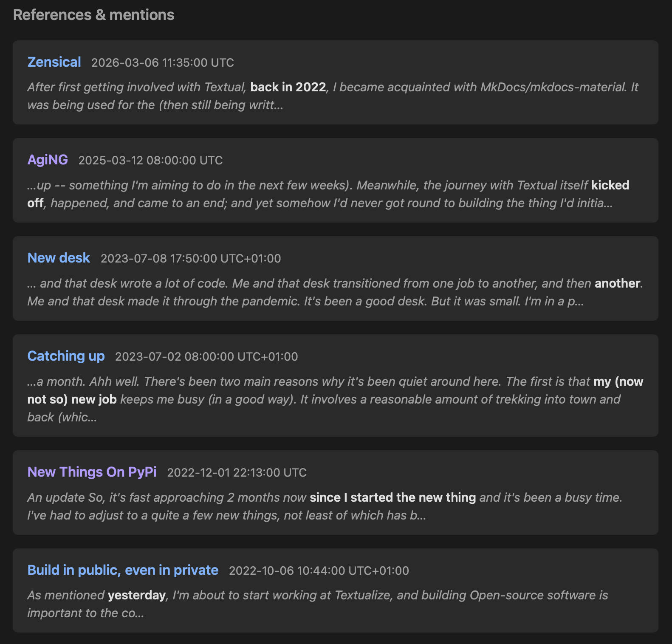Select the Zensical excerpt text card

[x=336, y=96]
